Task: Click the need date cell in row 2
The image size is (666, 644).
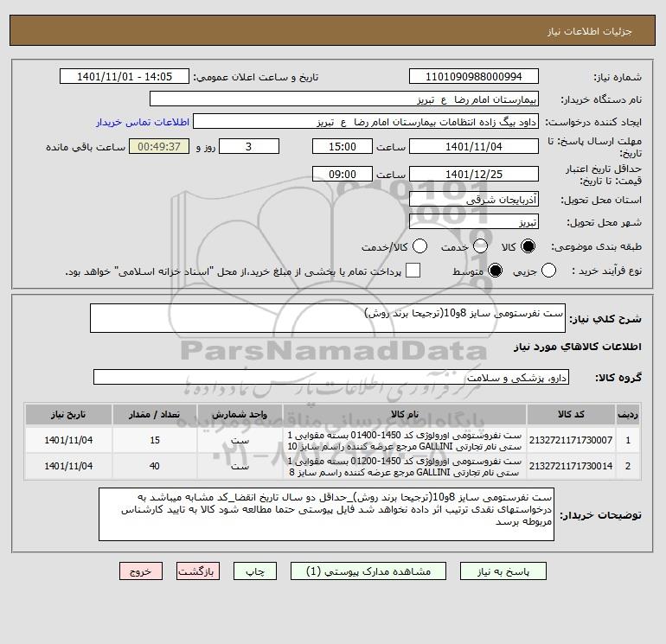Action: tap(68, 466)
